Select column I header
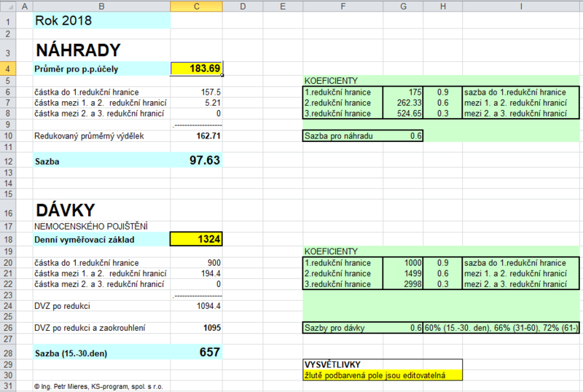Viewport: 583px width, 392px height. click(x=521, y=7)
